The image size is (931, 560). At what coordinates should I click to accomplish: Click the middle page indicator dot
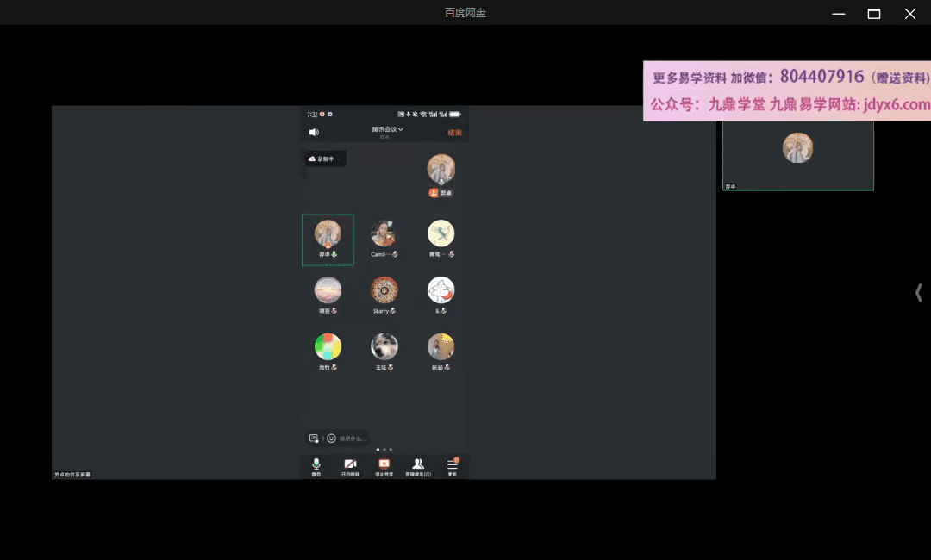coord(384,450)
